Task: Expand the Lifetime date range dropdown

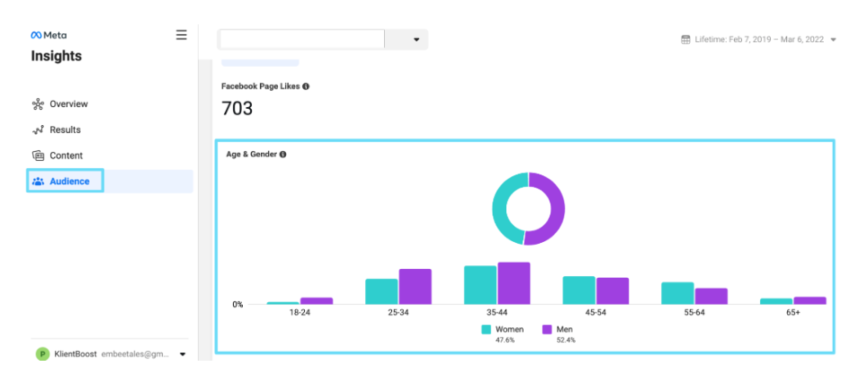Action: pos(834,40)
